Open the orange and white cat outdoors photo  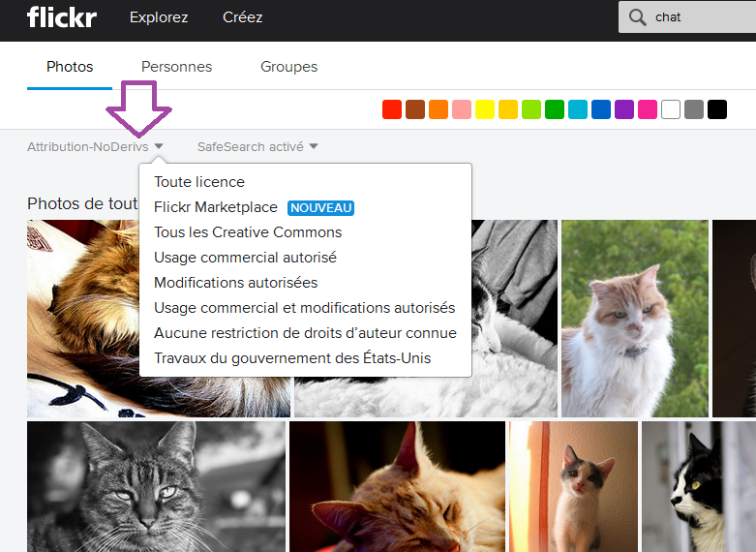[x=635, y=319]
